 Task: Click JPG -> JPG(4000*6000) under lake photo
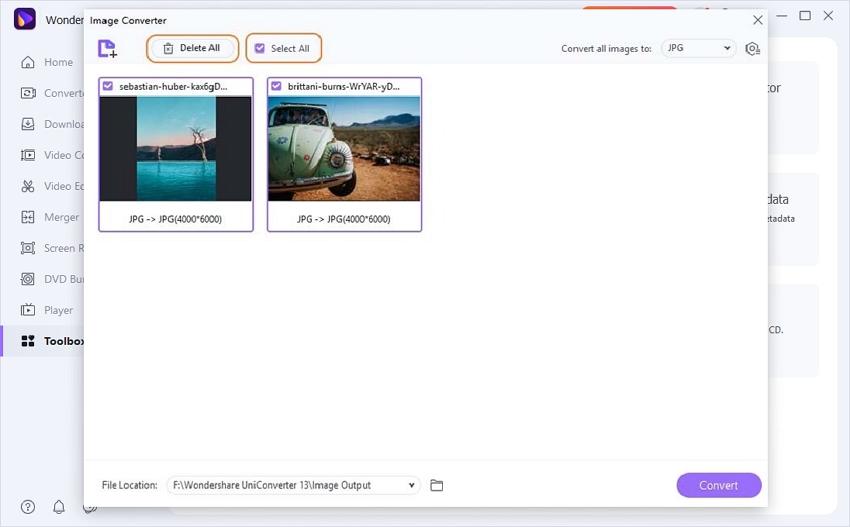pos(176,219)
